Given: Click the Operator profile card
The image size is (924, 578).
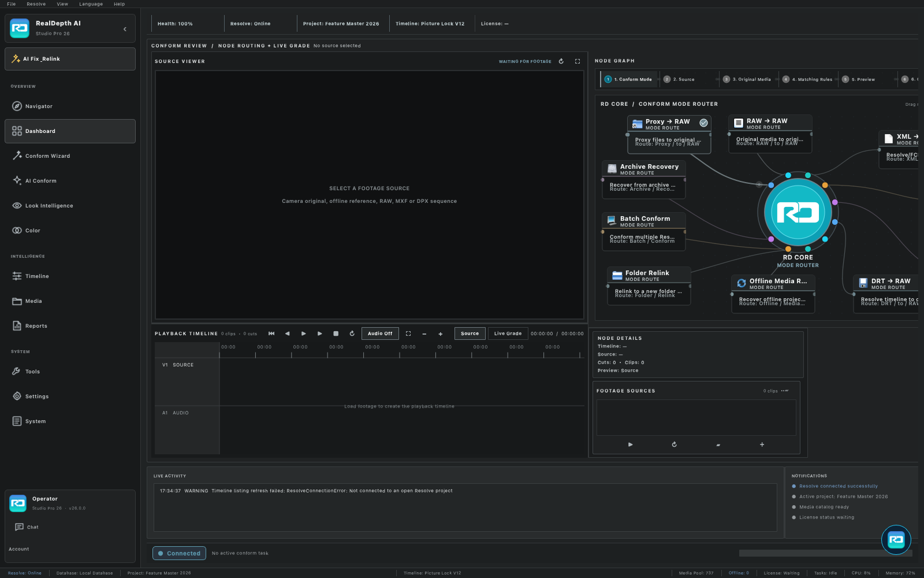Looking at the screenshot, I should (70, 503).
